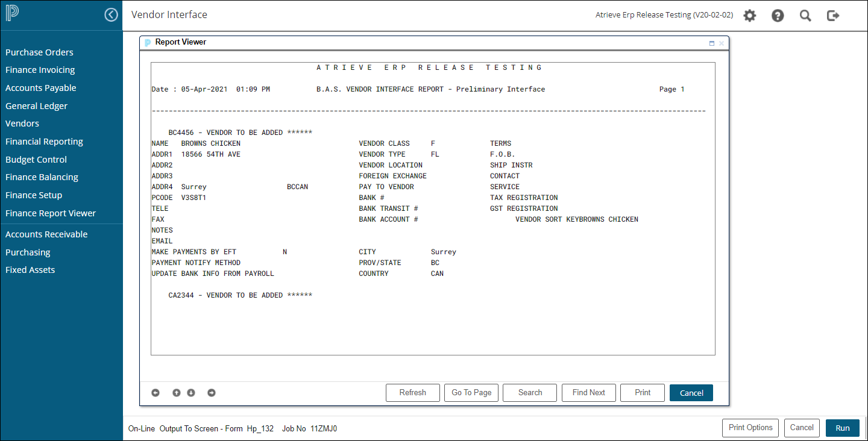Open settings via the gear icon
The width and height of the screenshot is (868, 441).
click(x=749, y=16)
